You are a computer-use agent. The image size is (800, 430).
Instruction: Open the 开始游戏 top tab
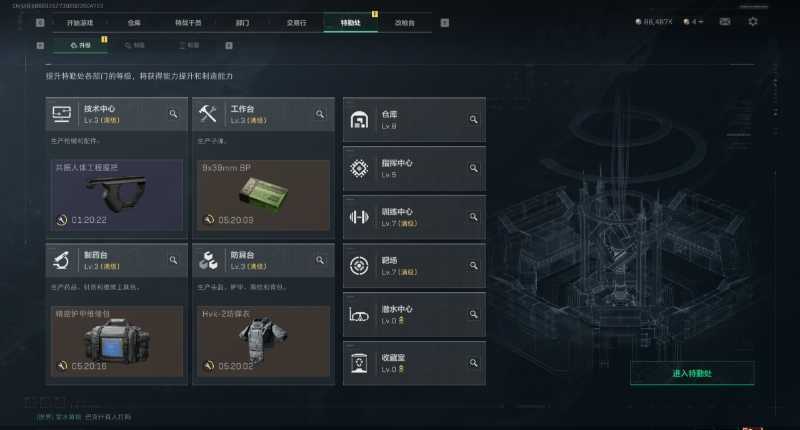coord(80,23)
